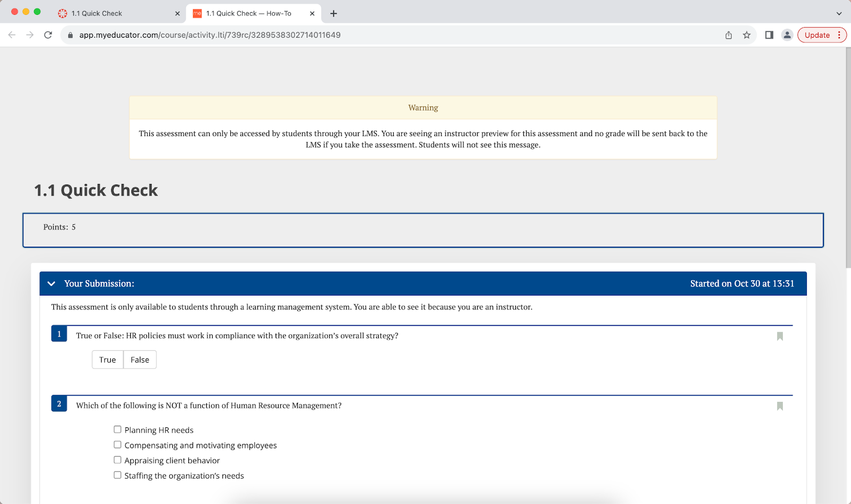The width and height of the screenshot is (851, 504).
Task: View site lock information icon
Action: (x=70, y=35)
